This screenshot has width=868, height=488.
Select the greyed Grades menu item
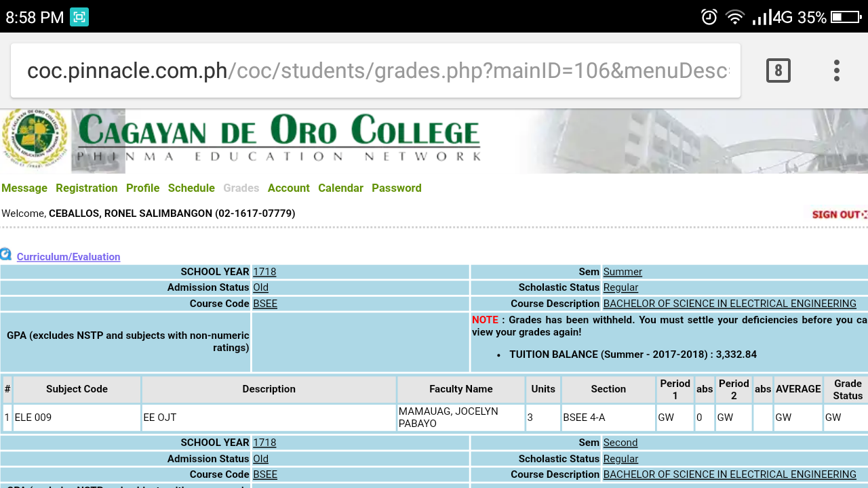click(241, 188)
